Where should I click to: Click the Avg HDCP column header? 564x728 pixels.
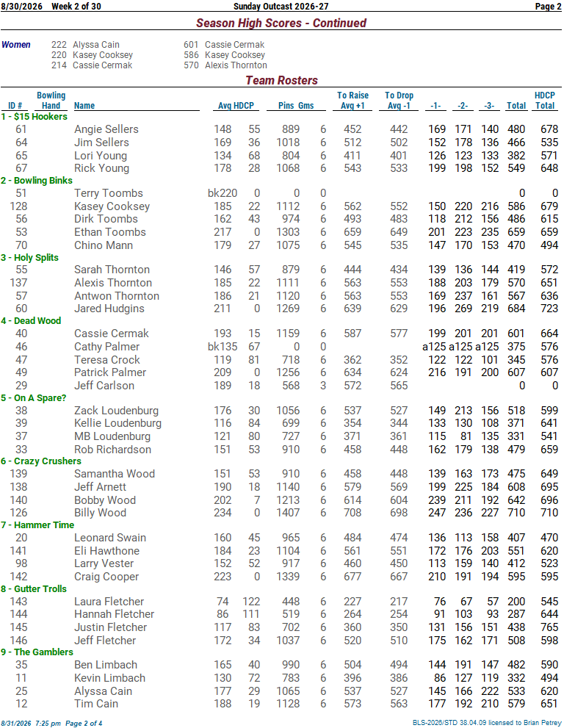236,105
